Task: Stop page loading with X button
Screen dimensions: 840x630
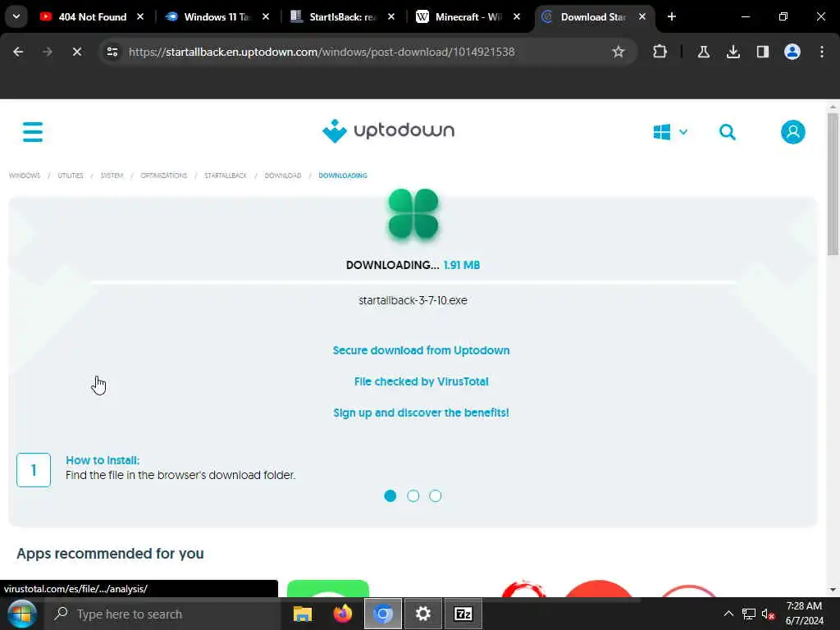Action: pos(76,52)
